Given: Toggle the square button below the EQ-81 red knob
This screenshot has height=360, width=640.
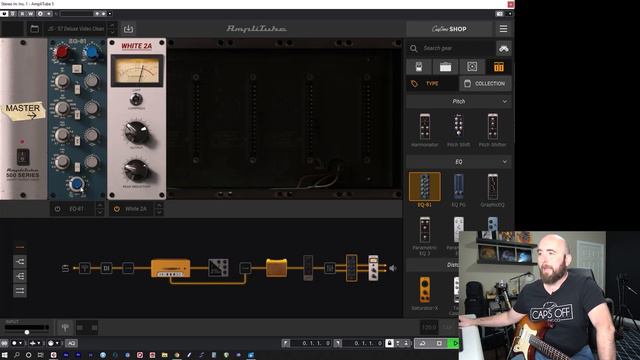Looking at the screenshot, I should 77,69.
